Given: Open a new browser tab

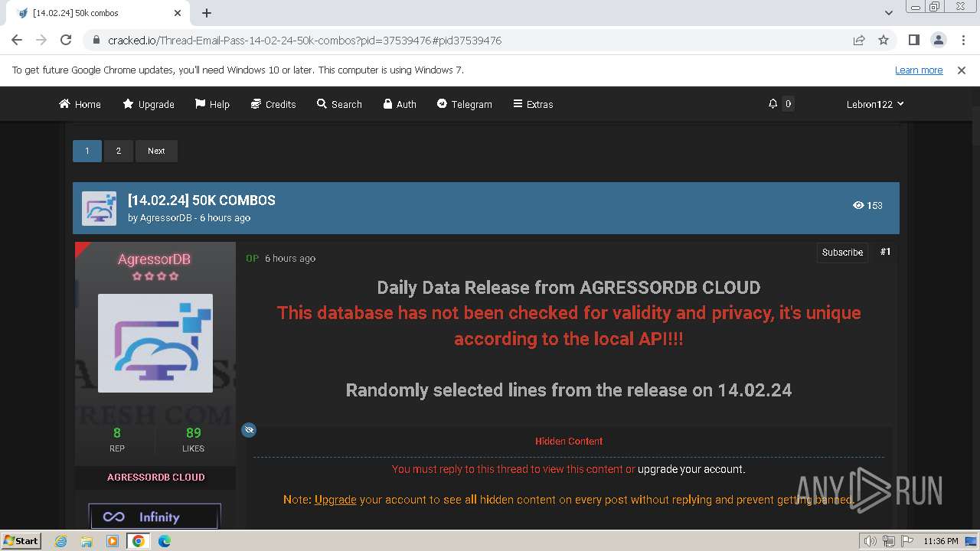Looking at the screenshot, I should [207, 13].
